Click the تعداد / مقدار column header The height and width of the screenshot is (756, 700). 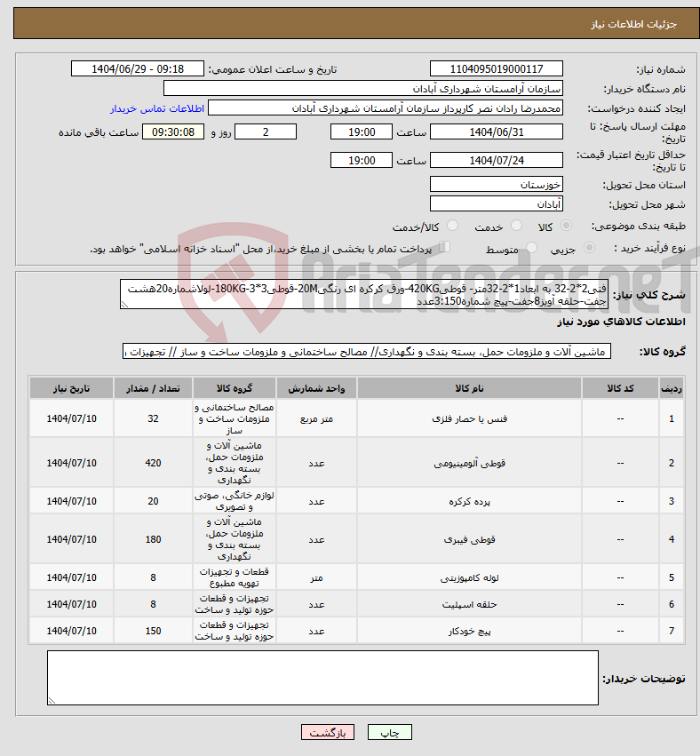(153, 388)
